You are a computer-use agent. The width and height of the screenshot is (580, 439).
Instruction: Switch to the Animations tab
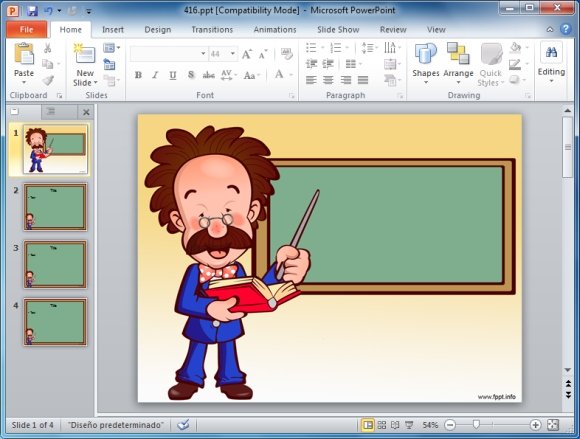275,30
